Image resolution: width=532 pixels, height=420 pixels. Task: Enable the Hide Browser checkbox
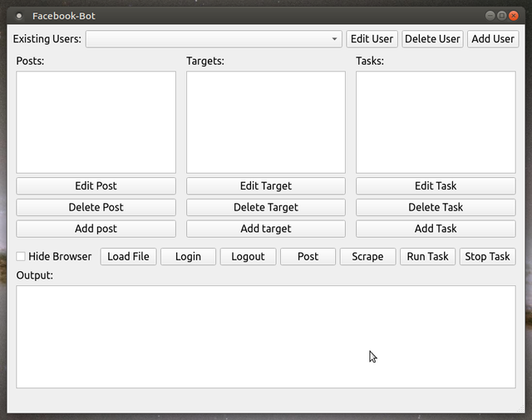pos(21,256)
